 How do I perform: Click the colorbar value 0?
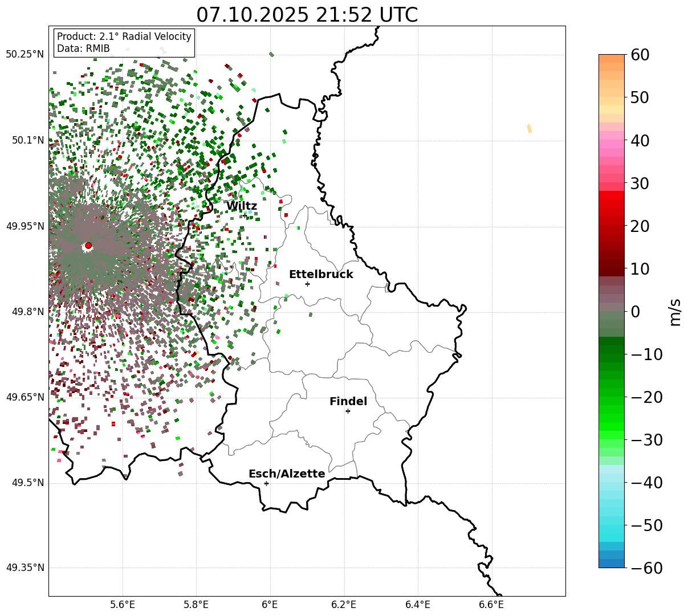[x=636, y=311]
